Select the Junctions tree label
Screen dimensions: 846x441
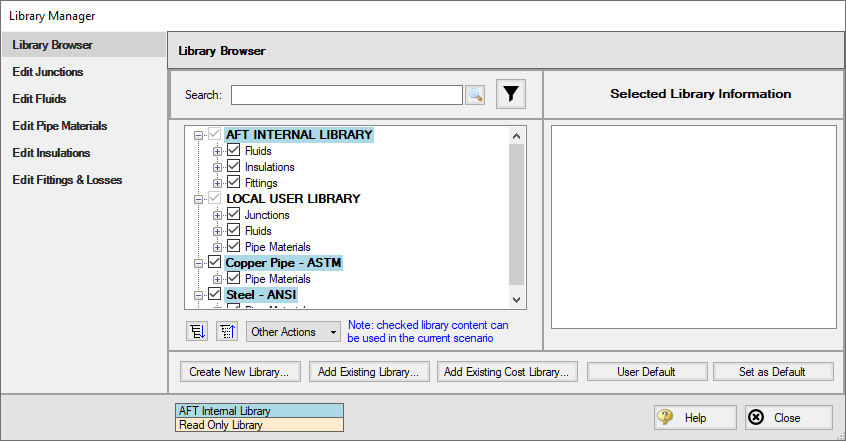[x=267, y=215]
